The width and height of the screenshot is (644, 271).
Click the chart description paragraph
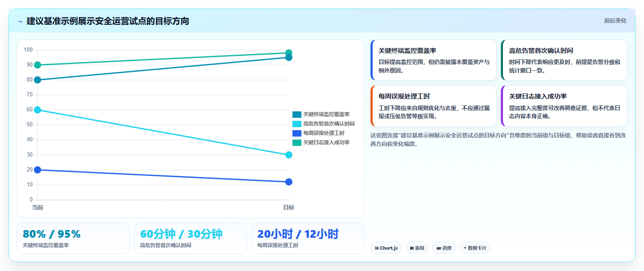click(498, 140)
